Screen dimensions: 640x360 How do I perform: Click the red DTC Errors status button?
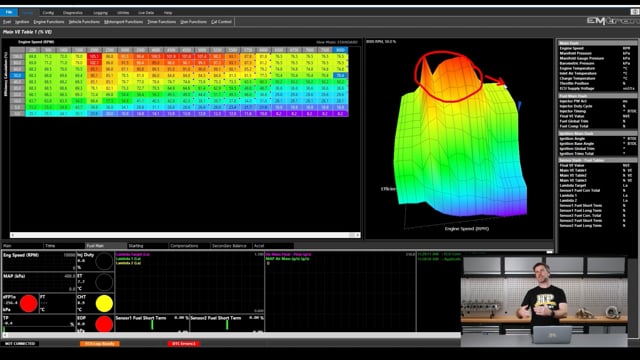coord(184,344)
